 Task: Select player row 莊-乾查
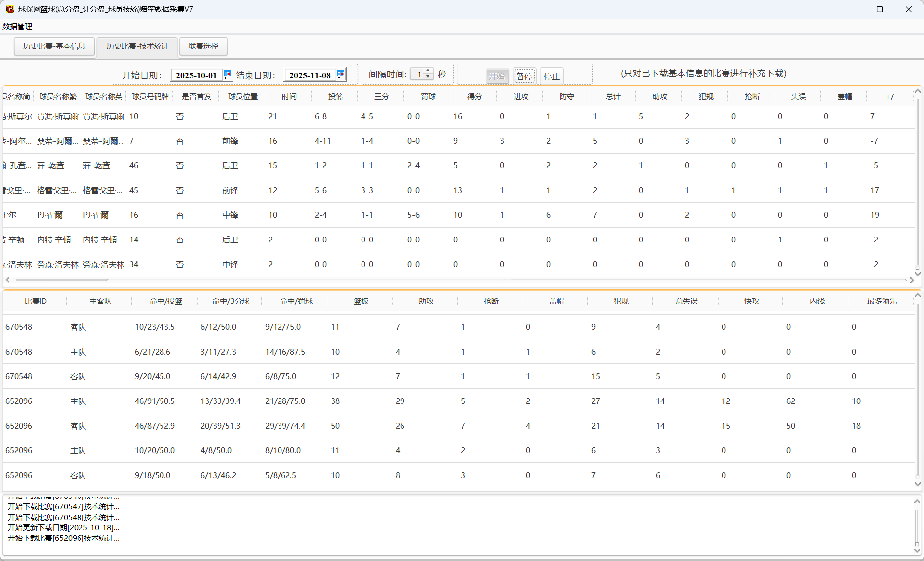tap(458, 166)
